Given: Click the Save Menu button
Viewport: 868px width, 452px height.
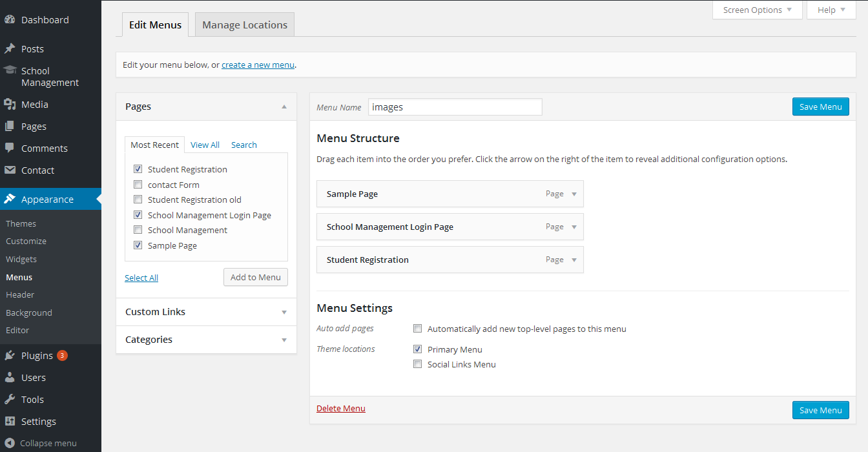Looking at the screenshot, I should pos(820,107).
